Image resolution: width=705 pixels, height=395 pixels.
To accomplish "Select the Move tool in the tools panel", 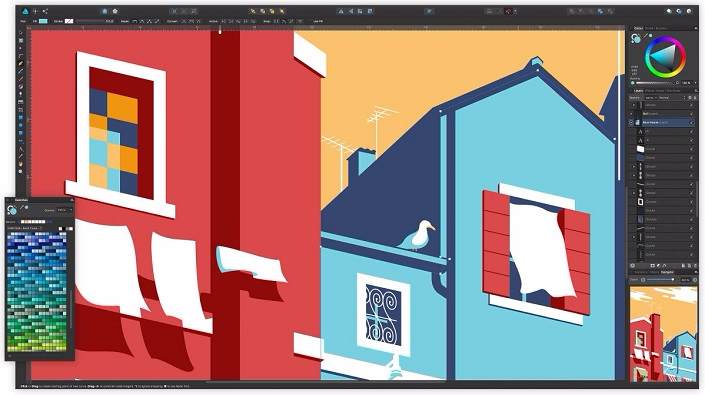I will 20,32.
